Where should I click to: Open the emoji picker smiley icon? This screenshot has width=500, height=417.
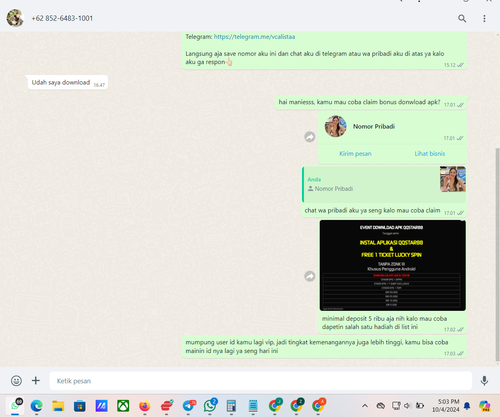(x=16, y=381)
